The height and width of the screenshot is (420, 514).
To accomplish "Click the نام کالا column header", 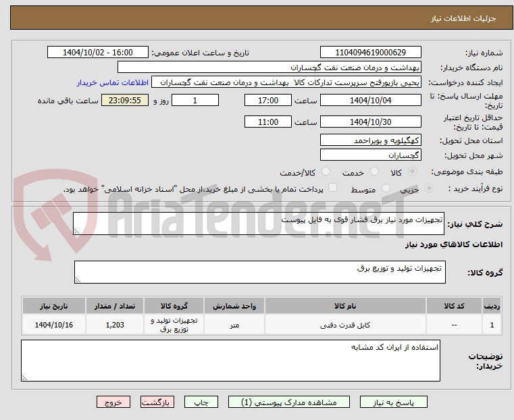I will 345,306.
